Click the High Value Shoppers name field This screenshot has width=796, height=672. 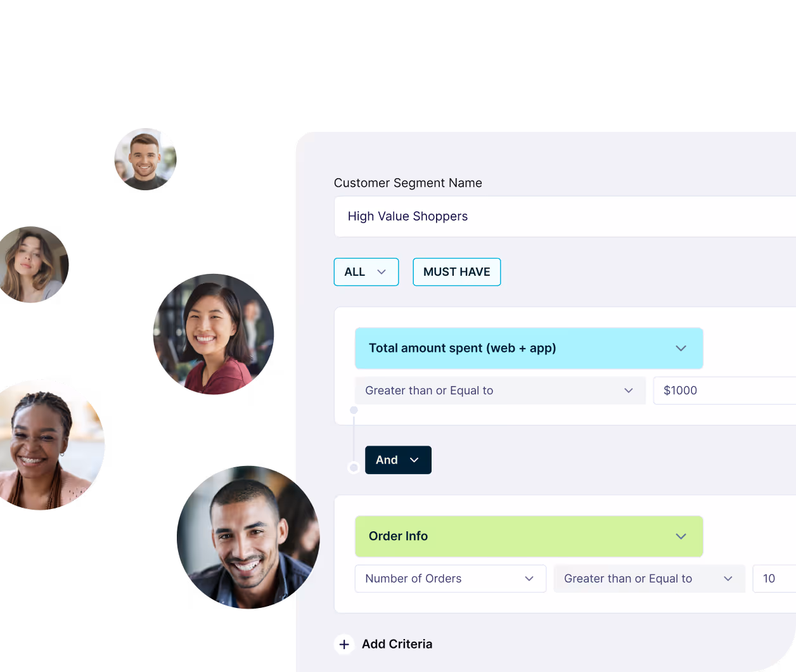point(565,217)
